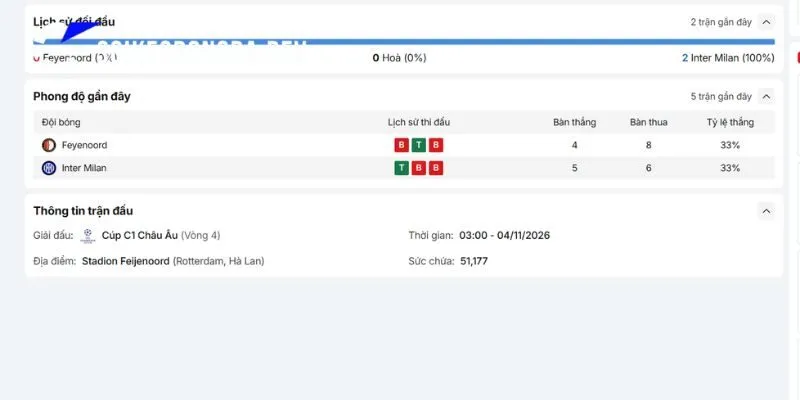800x400 pixels.
Task: Click the Champions League cup icon
Action: 88,236
